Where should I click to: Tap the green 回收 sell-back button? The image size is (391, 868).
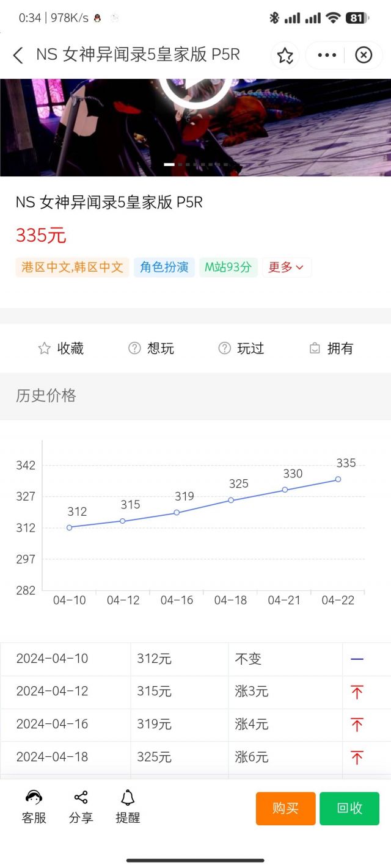tap(349, 808)
